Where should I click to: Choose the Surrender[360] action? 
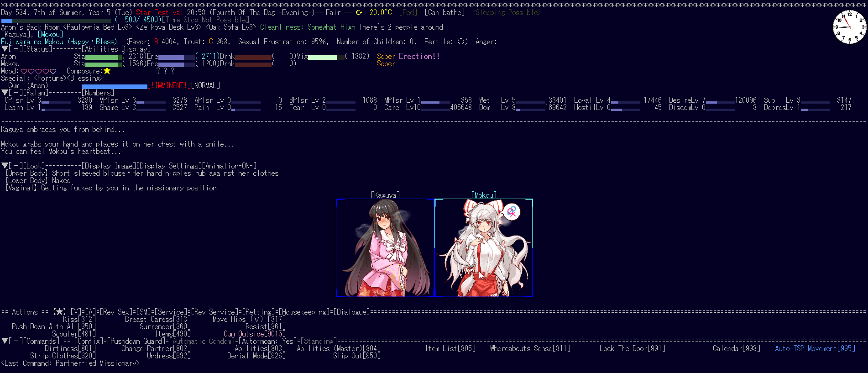(x=165, y=327)
